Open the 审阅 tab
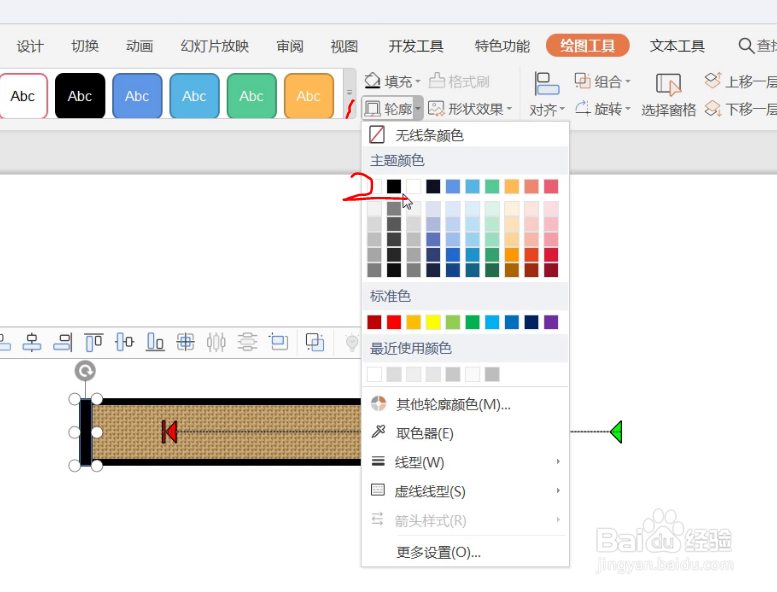Image resolution: width=777 pixels, height=592 pixels. tap(290, 46)
